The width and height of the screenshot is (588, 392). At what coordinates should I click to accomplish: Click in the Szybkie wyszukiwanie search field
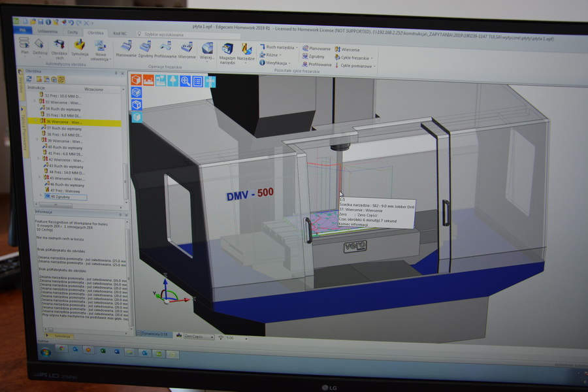(x=188, y=35)
